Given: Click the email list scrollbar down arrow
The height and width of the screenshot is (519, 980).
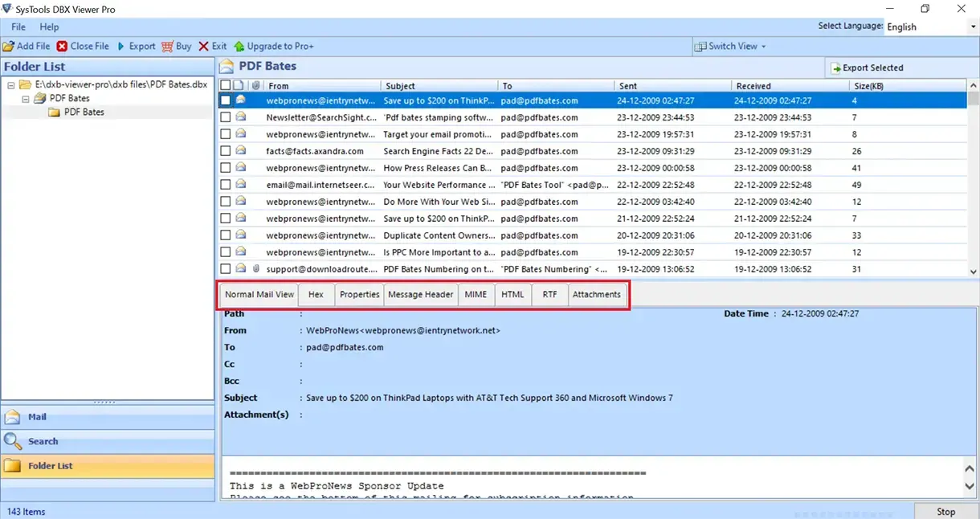Looking at the screenshot, I should [974, 272].
